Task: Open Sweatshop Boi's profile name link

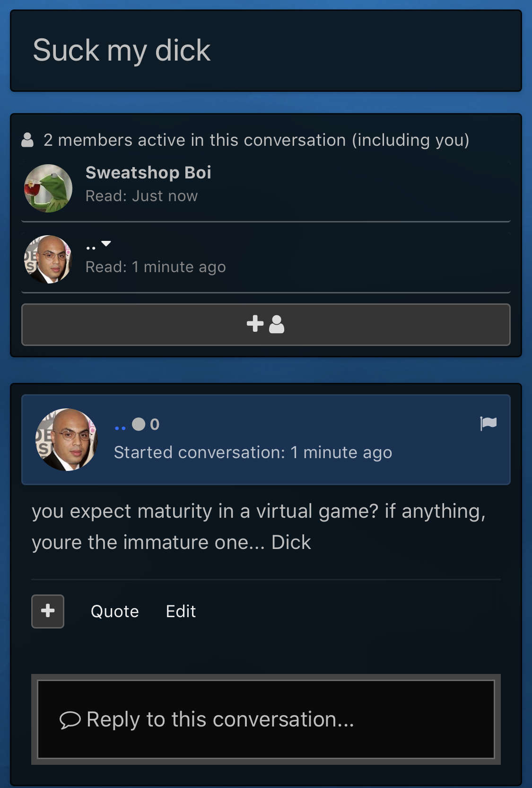Action: click(148, 173)
